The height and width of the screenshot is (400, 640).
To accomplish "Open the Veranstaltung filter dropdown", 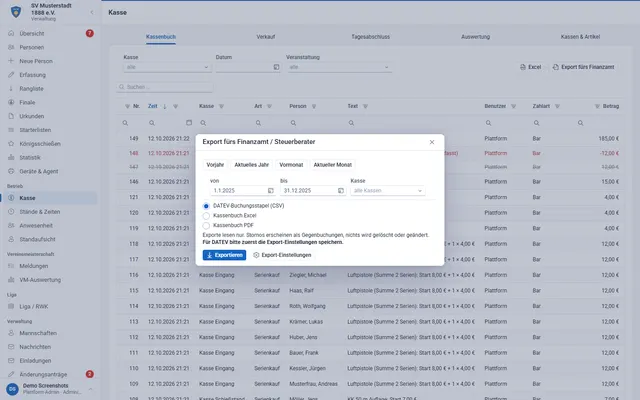I will pyautogui.click(x=339, y=67).
